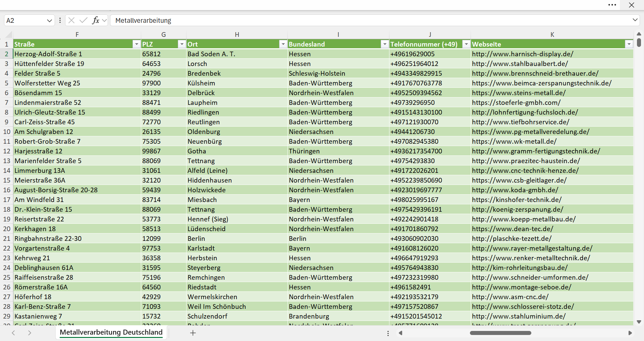Click the horizontal scrollbar thumb
The image size is (644, 341).
pyautogui.click(x=500, y=333)
